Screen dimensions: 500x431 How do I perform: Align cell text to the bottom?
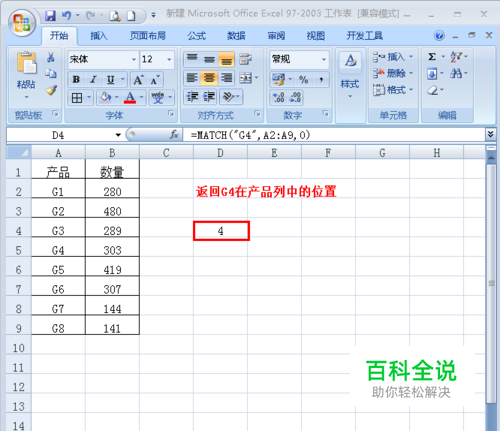click(x=226, y=59)
